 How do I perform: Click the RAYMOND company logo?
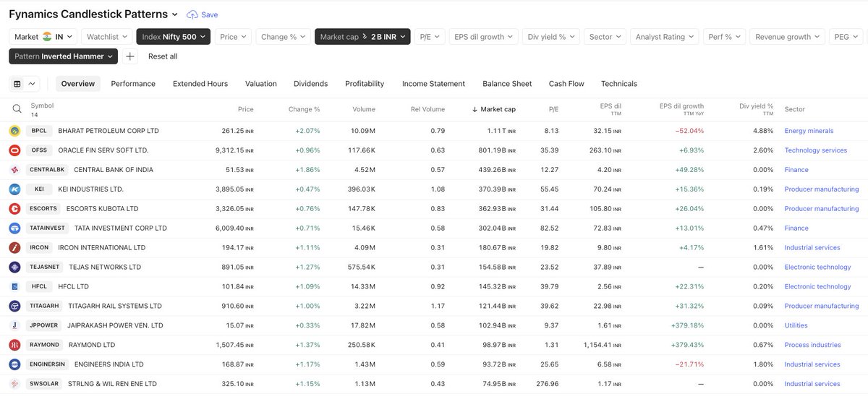click(x=14, y=345)
